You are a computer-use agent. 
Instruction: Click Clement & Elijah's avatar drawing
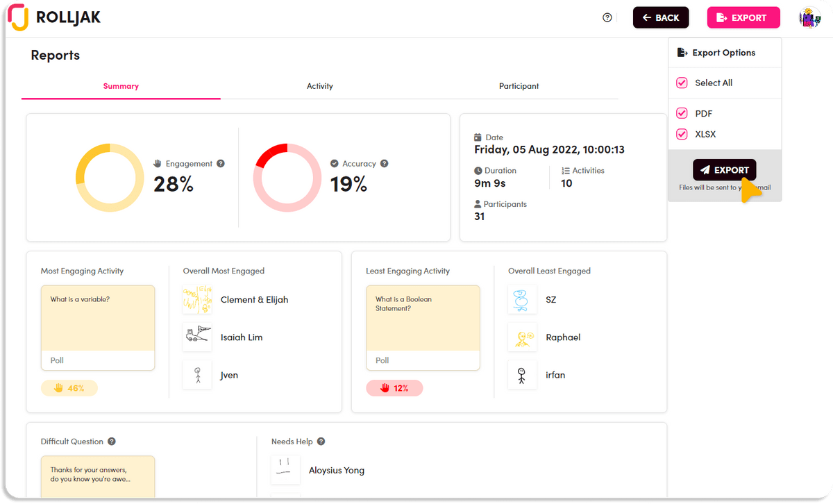click(197, 300)
